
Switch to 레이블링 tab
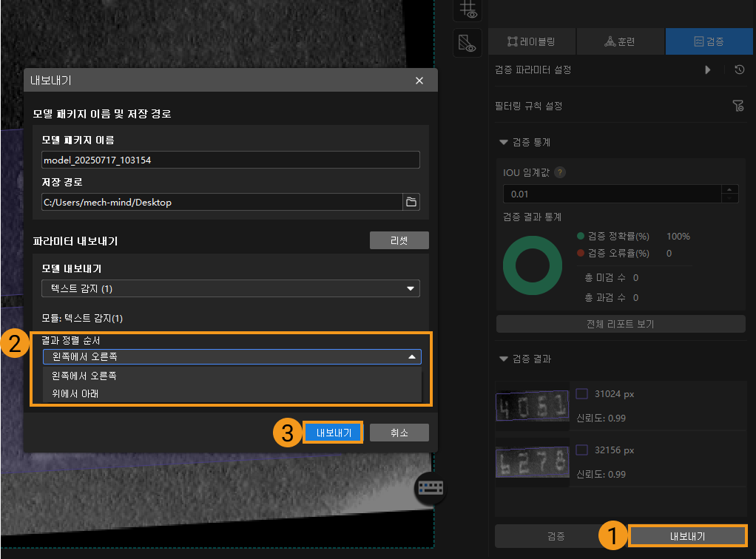point(531,41)
